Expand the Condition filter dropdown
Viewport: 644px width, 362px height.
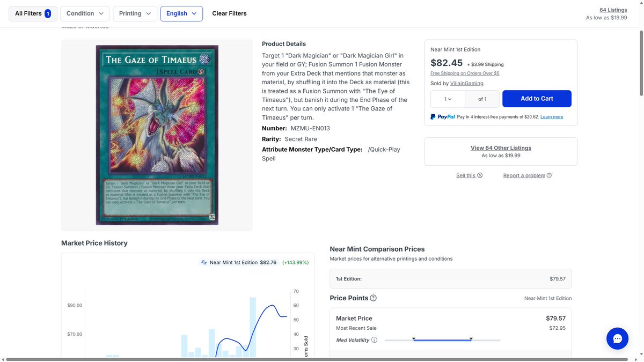point(85,13)
